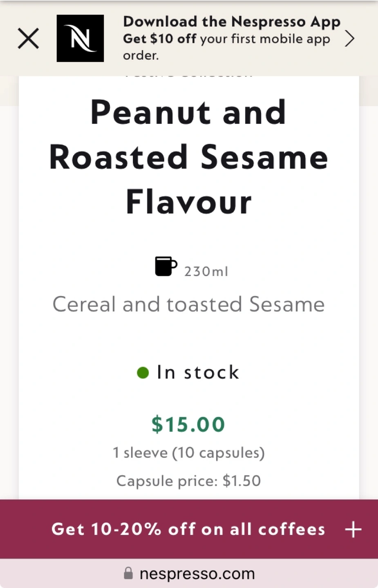378x588 pixels.
Task: Open the Get 10-20% off on all coffees bar
Action: tap(188, 529)
